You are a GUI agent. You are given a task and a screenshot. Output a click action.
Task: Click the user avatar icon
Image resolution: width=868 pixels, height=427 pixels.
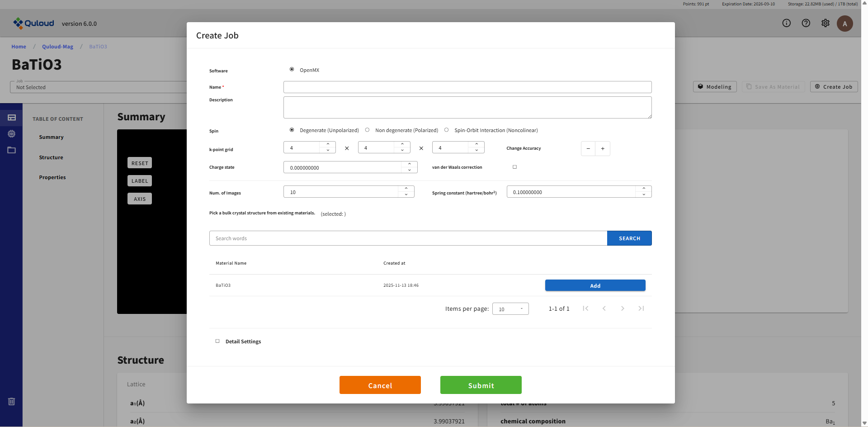[x=844, y=24]
